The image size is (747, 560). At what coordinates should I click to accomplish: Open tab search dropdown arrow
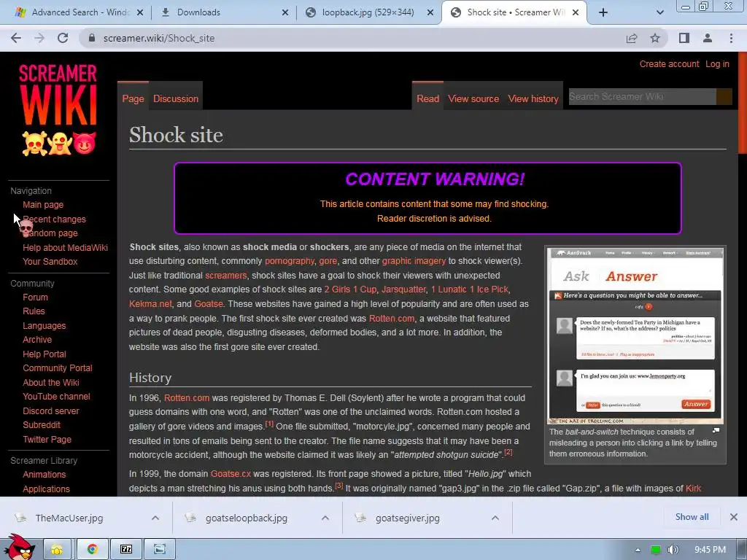click(x=659, y=12)
